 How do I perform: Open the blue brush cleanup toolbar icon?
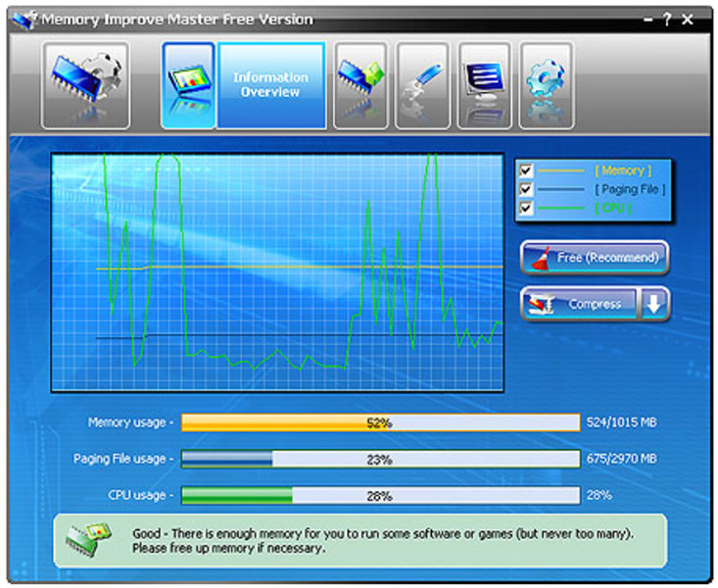[422, 85]
